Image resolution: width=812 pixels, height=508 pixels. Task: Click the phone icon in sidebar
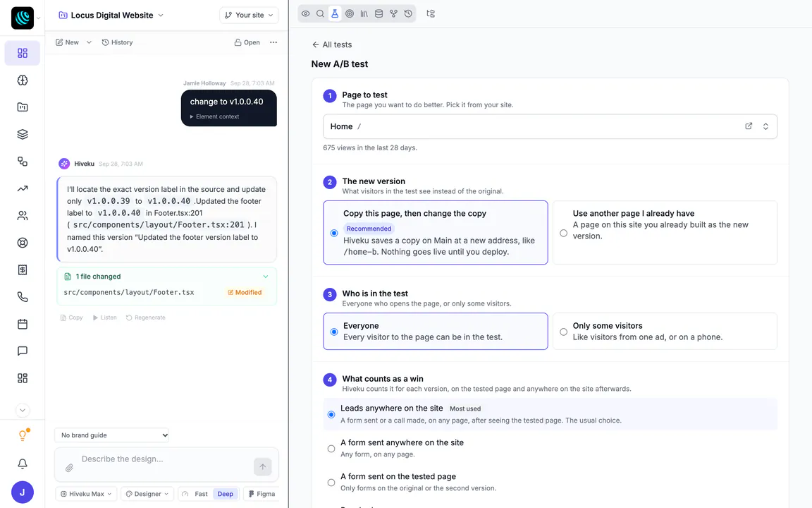pyautogui.click(x=23, y=297)
